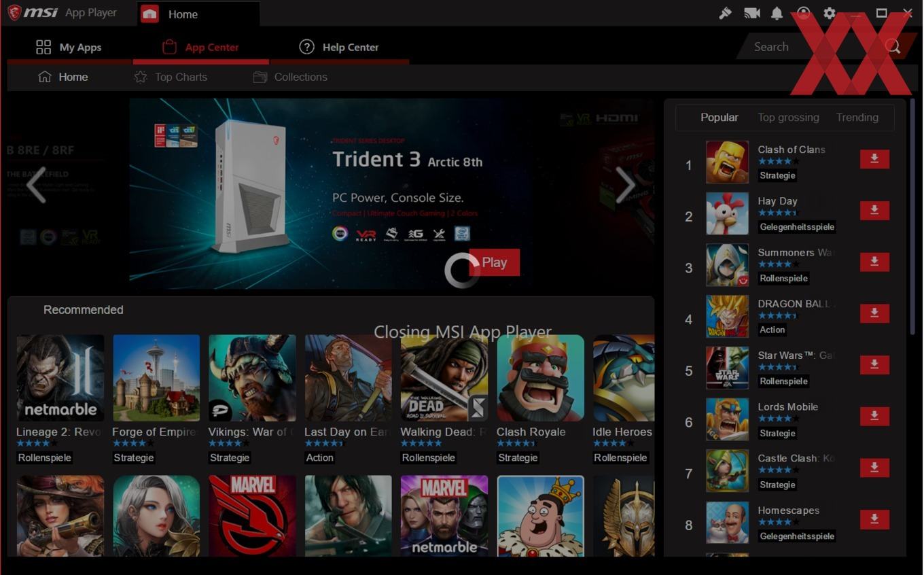The height and width of the screenshot is (575, 924).
Task: Open the Home tab in title bar
Action: (x=198, y=14)
